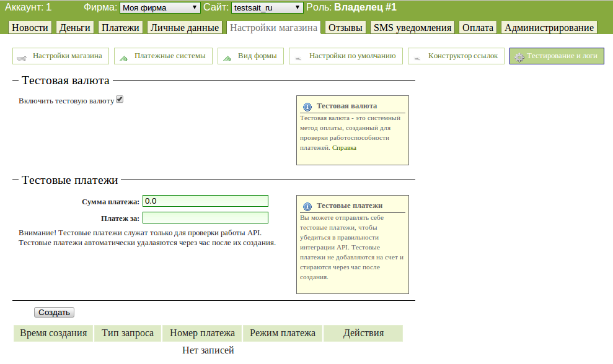
Task: Toggle the Включить тестовую валюту checkbox
Action: (x=120, y=99)
